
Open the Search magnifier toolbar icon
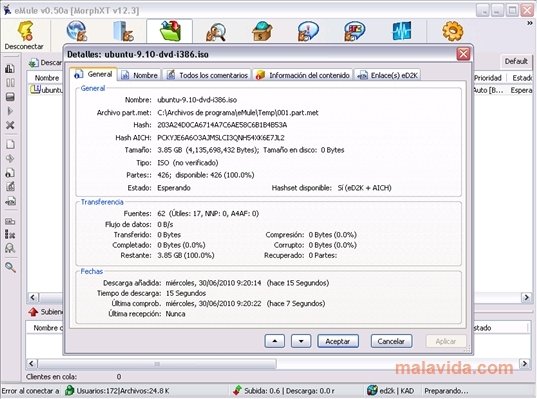[216, 32]
